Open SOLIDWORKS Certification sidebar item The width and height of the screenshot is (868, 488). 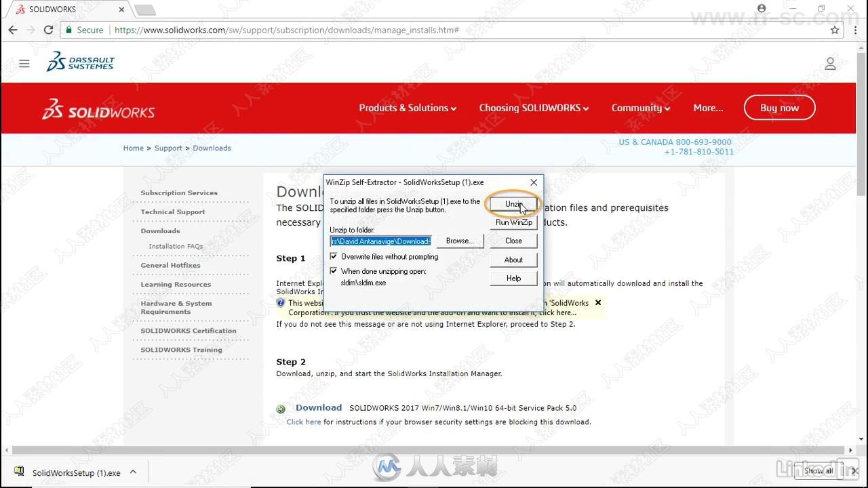tap(189, 331)
